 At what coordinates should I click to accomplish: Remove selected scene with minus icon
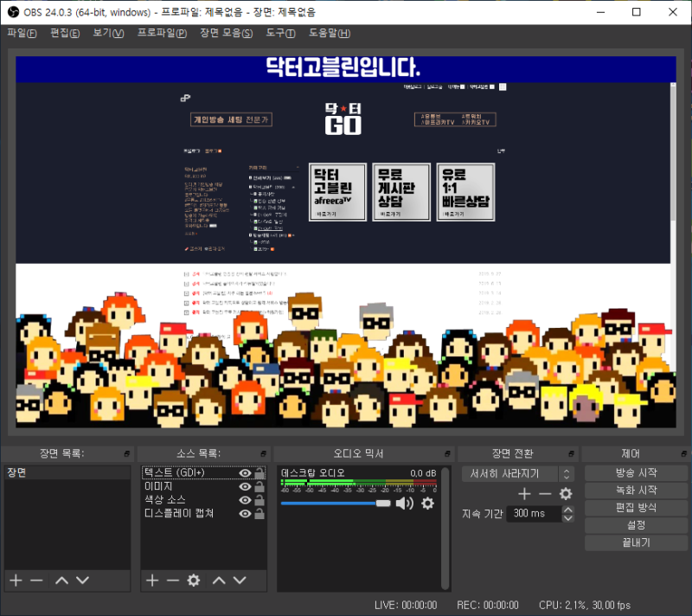tap(36, 581)
